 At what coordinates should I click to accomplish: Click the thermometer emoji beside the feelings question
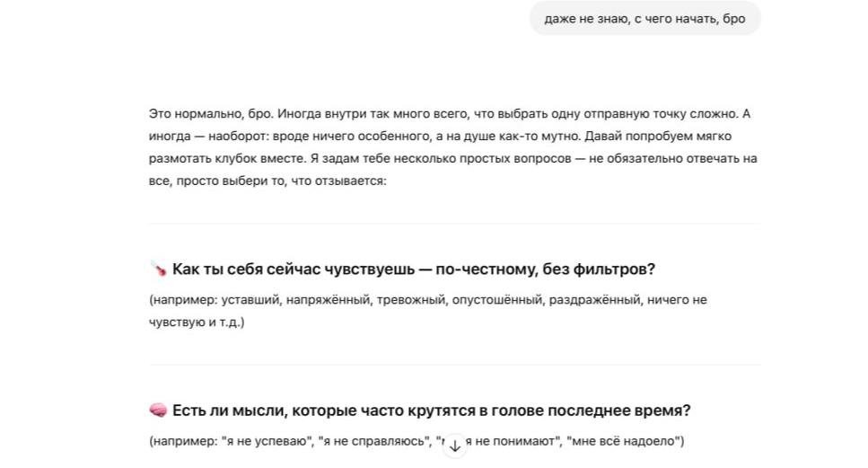[158, 269]
